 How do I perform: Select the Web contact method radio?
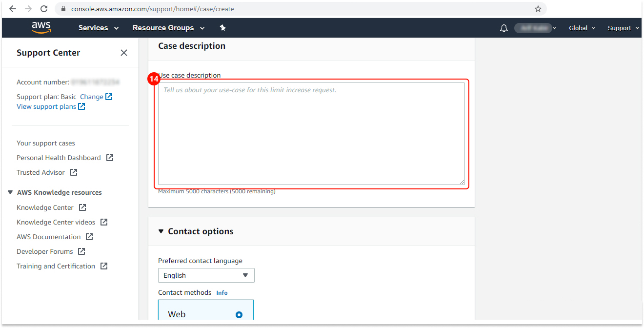click(239, 314)
